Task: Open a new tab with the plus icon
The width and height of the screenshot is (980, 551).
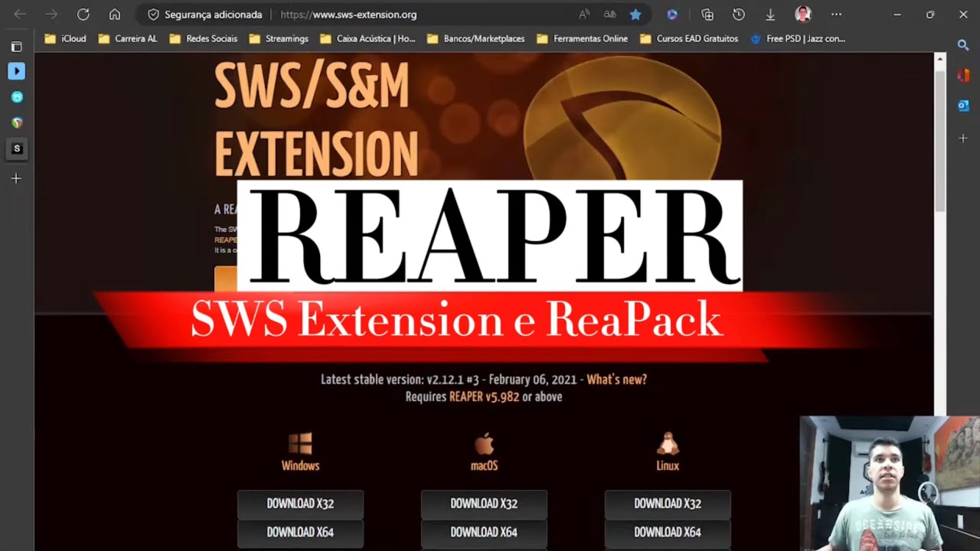Action: pos(16,178)
